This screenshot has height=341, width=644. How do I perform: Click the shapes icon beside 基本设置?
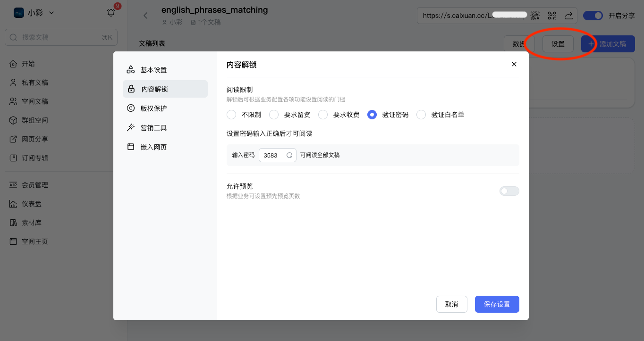(131, 70)
